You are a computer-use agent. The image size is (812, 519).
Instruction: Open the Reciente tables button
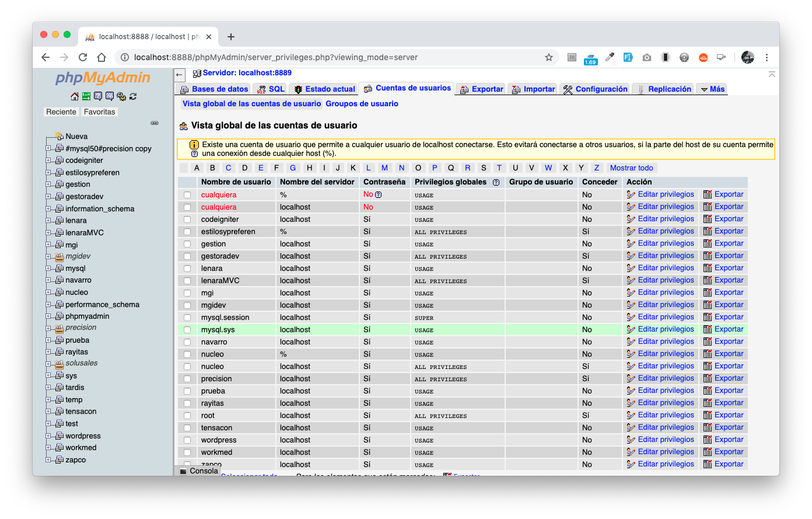[61, 112]
